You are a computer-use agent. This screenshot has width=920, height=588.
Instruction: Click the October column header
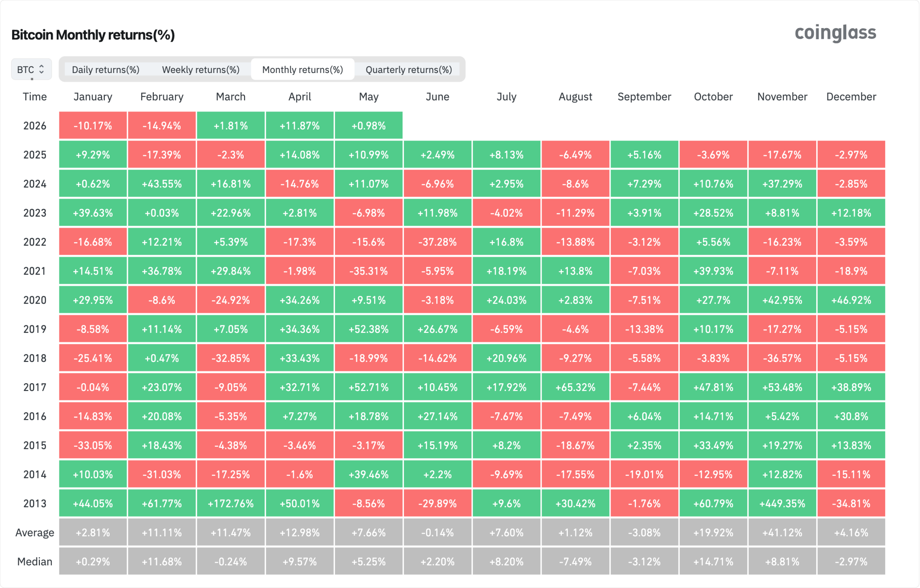tap(713, 97)
